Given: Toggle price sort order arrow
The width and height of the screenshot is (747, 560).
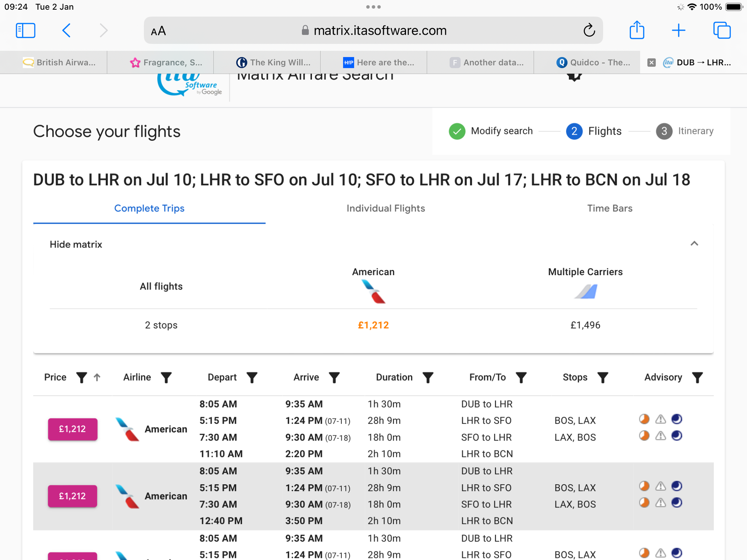Looking at the screenshot, I should 97,377.
